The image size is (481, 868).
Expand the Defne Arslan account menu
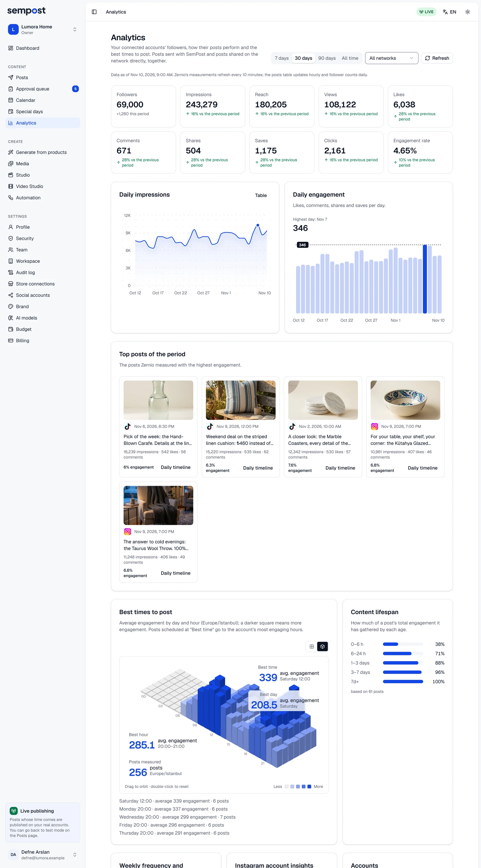pos(43,854)
